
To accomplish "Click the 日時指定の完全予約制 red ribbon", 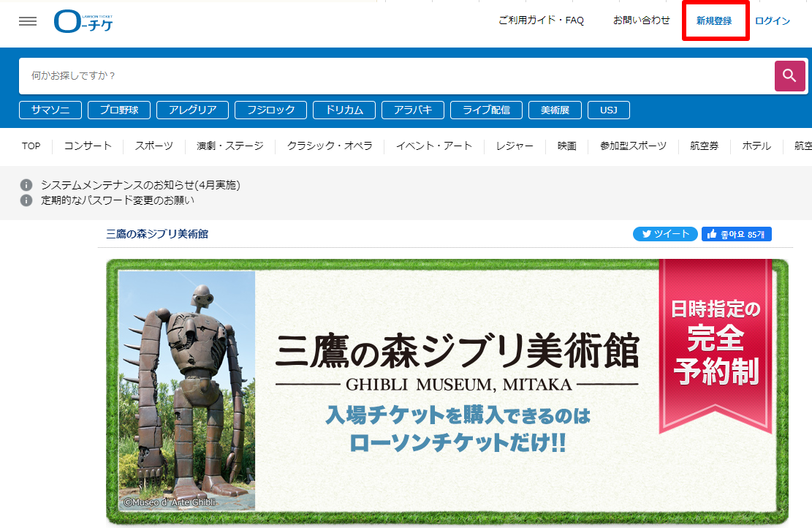I will (716, 346).
